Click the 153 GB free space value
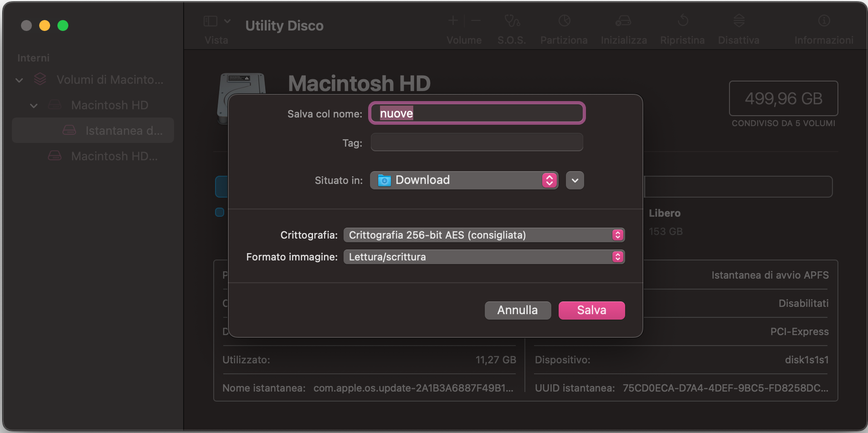Screen dimensions: 868x433 coord(666,231)
